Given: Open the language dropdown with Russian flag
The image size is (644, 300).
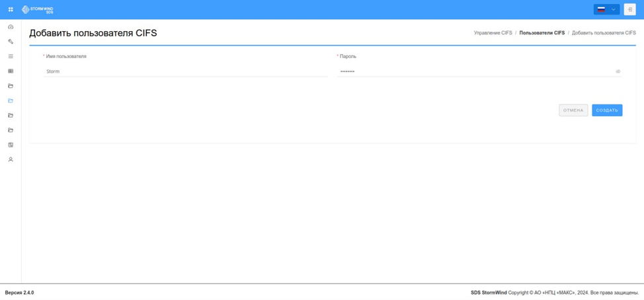Looking at the screenshot, I should click(606, 9).
